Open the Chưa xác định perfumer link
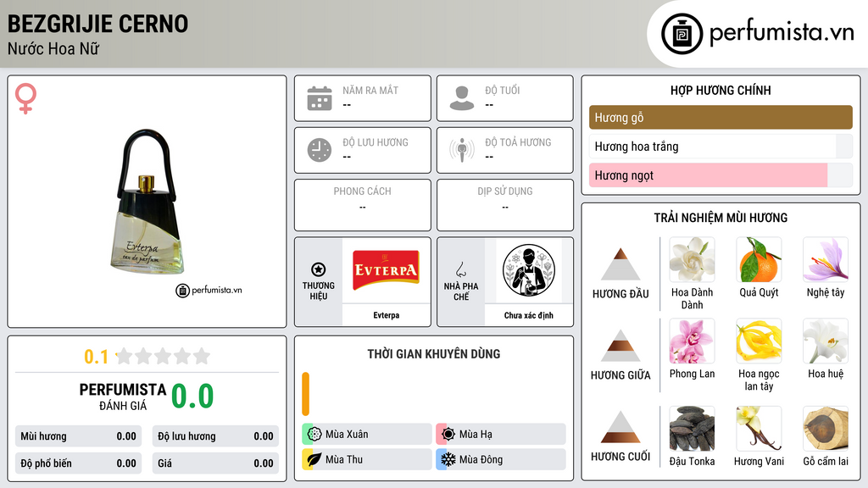Viewport: 868px width, 488px height. pyautogui.click(x=528, y=315)
